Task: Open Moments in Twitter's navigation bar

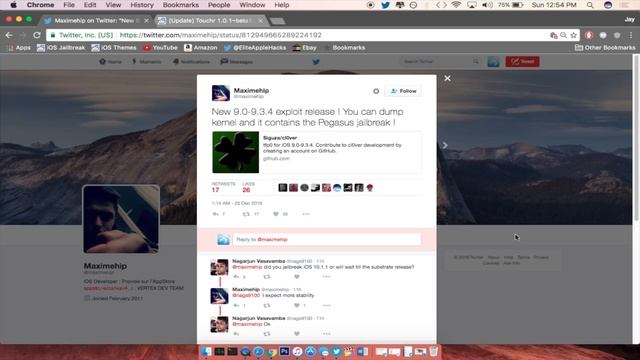Action: (x=146, y=62)
